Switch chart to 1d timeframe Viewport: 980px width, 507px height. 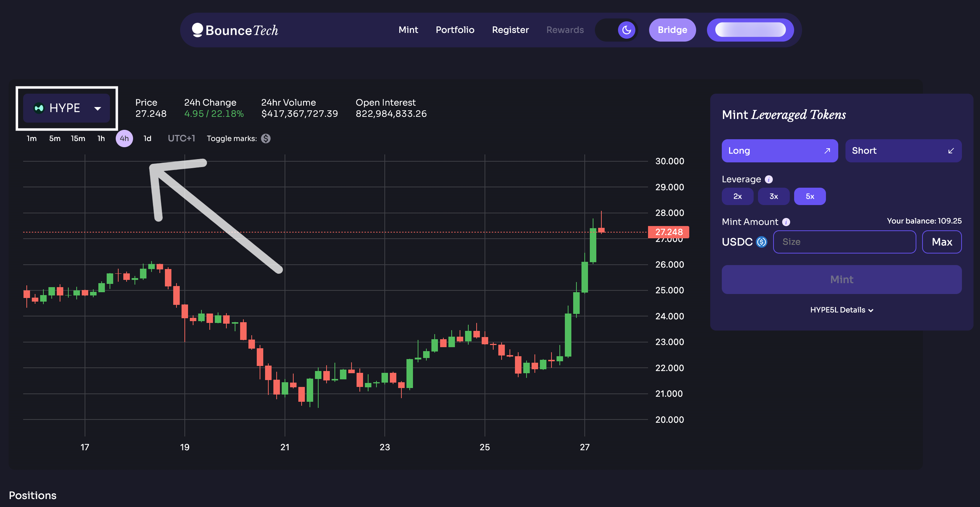(x=147, y=139)
